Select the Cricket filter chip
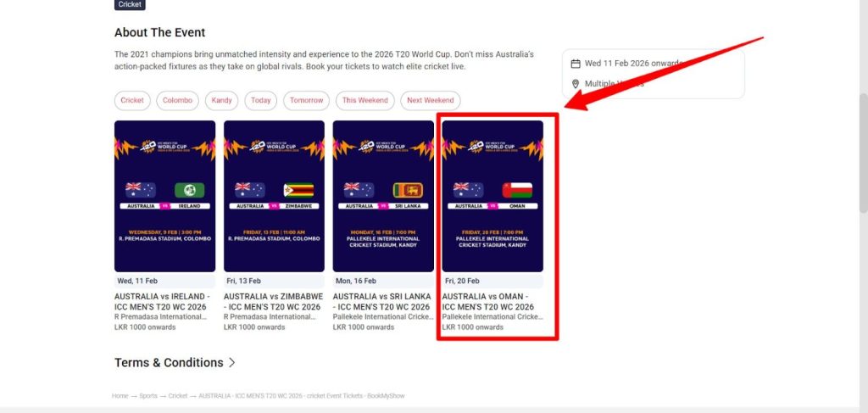This screenshot has width=868, height=413. 132,101
